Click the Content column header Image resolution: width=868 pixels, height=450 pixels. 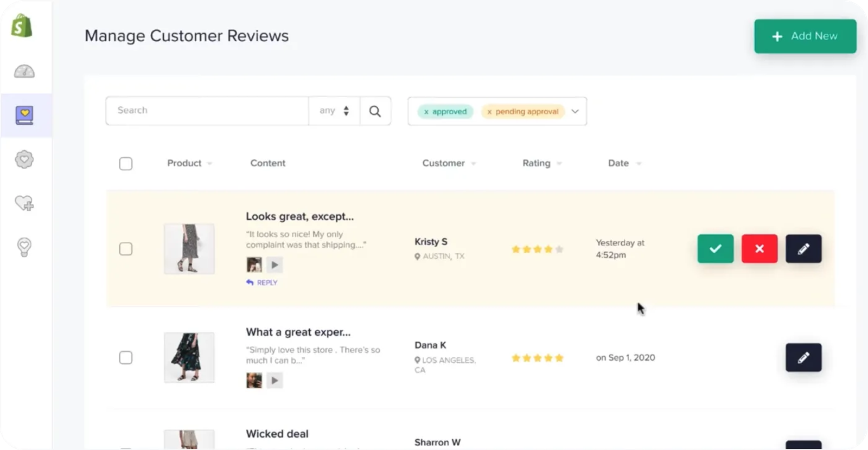click(x=267, y=163)
